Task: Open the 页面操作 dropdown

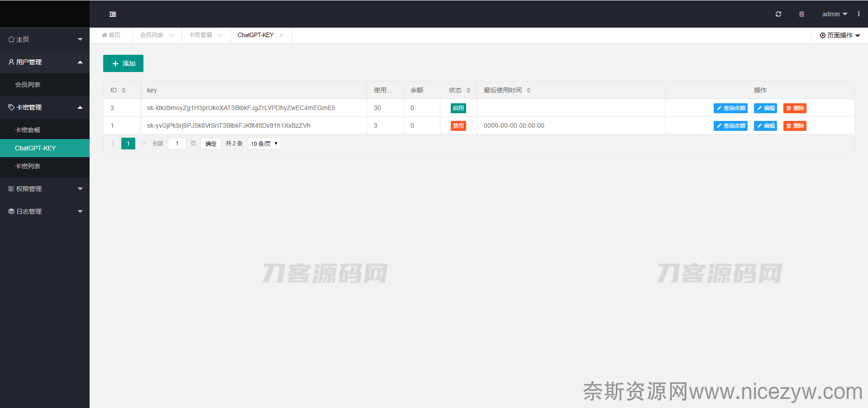Action: click(x=840, y=35)
